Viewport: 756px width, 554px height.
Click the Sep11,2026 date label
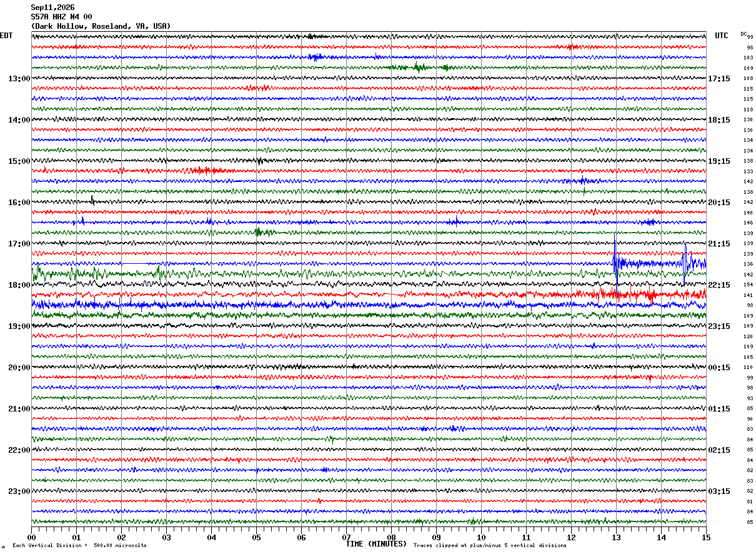(52, 8)
